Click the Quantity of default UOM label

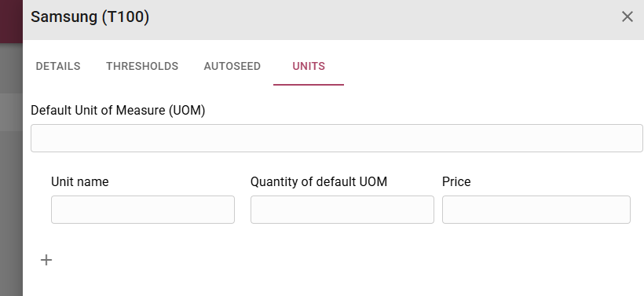pos(319,181)
